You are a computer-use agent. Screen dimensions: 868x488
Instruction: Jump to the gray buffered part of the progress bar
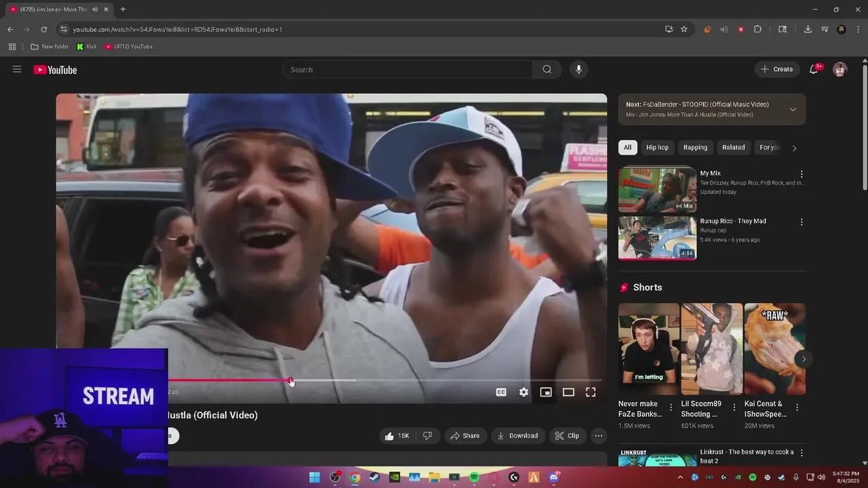(325, 380)
